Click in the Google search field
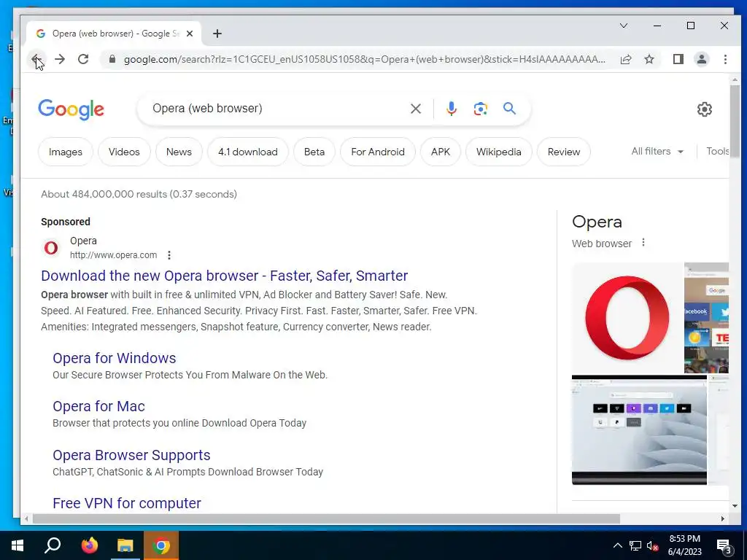Screen dimensions: 747x560 pyautogui.click(x=276, y=109)
